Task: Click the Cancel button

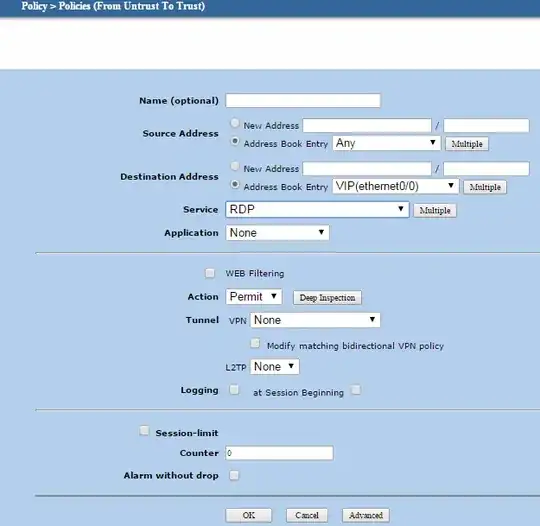Action: 307,515
